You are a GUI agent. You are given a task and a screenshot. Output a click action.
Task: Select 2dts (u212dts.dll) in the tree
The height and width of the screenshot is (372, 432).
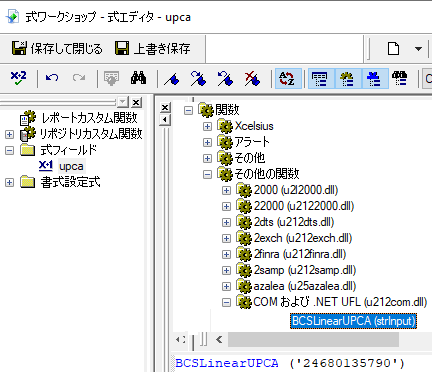(294, 222)
